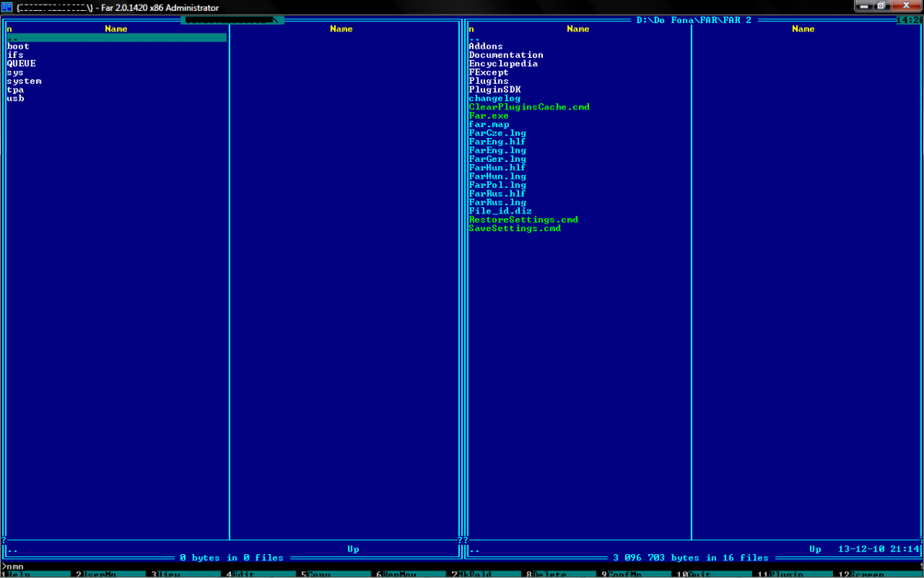The image size is (924, 578).
Task: Select the Documentation folder
Action: [506, 55]
